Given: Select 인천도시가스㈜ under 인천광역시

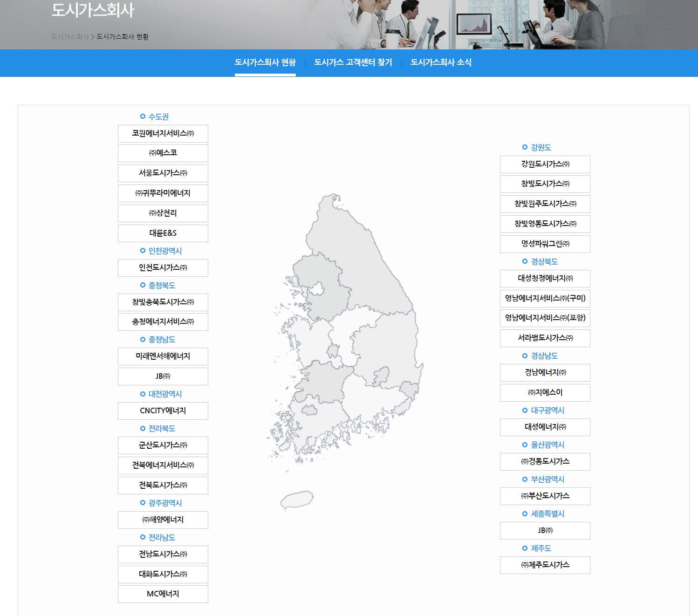Looking at the screenshot, I should coord(163,267).
